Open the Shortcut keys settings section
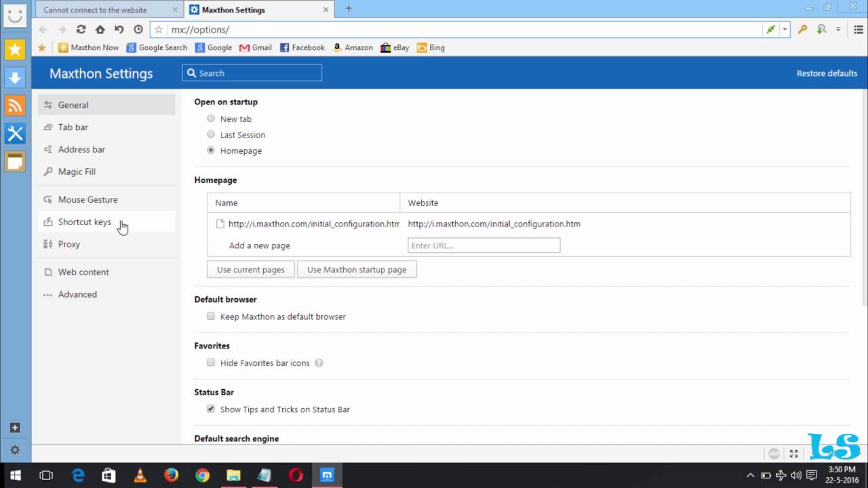Viewport: 868px width, 488px height. coord(106,222)
